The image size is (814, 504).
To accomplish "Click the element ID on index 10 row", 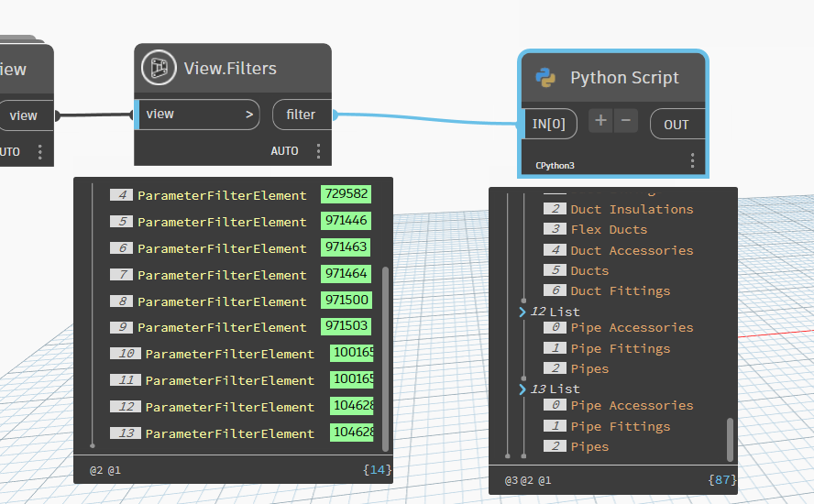I will [x=351, y=353].
